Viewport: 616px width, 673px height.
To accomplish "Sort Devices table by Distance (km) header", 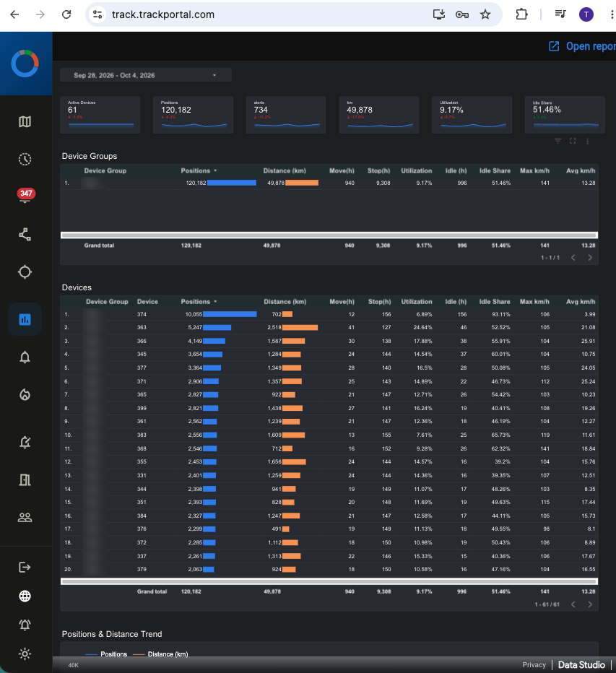I will coord(285,302).
